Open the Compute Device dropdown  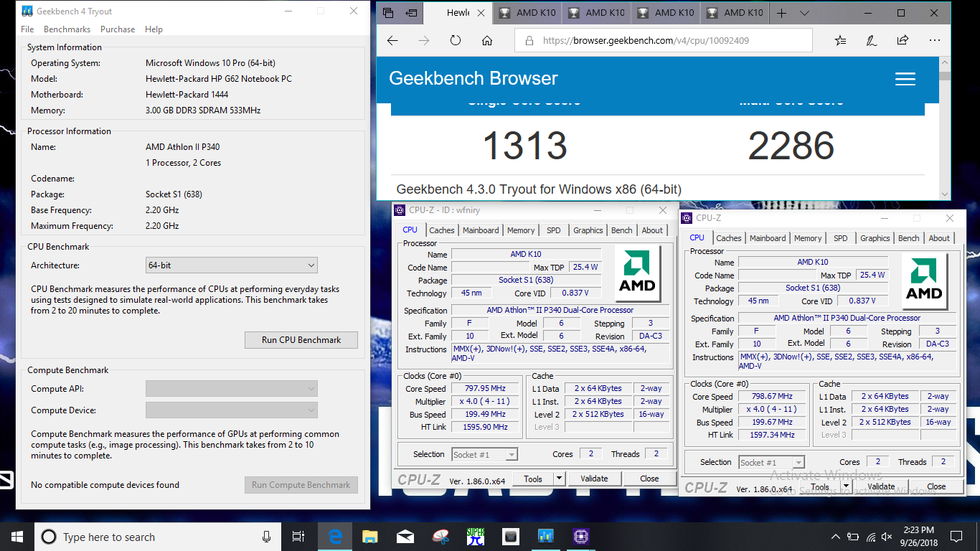click(232, 410)
